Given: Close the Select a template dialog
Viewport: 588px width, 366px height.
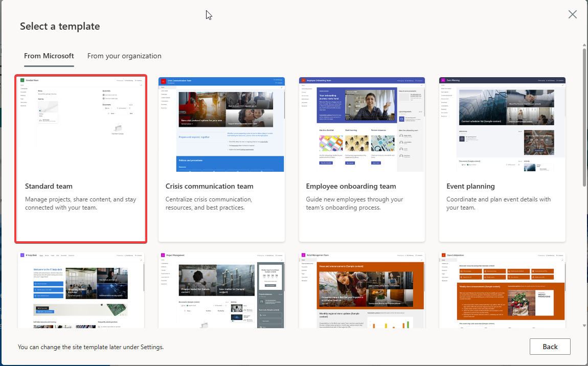Looking at the screenshot, I should click(572, 15).
